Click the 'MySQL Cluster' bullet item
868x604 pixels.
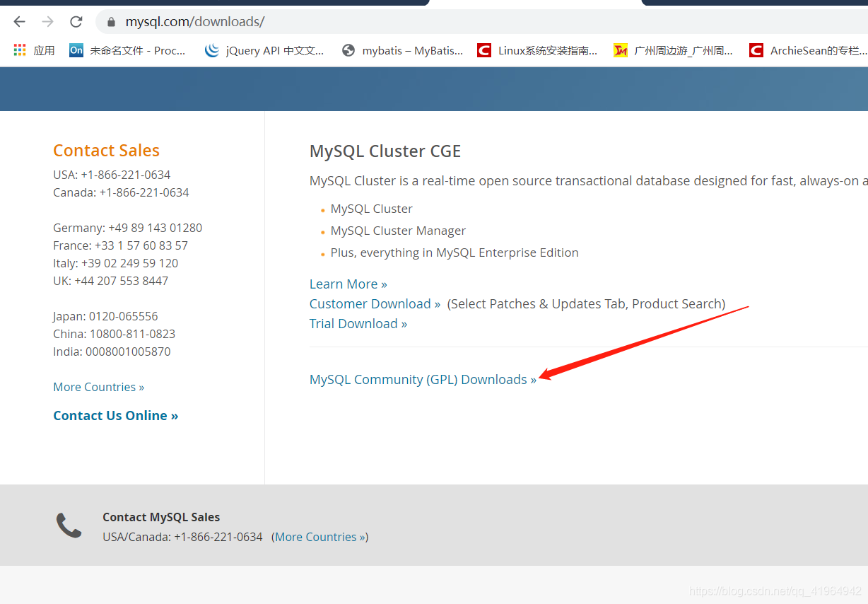click(372, 209)
